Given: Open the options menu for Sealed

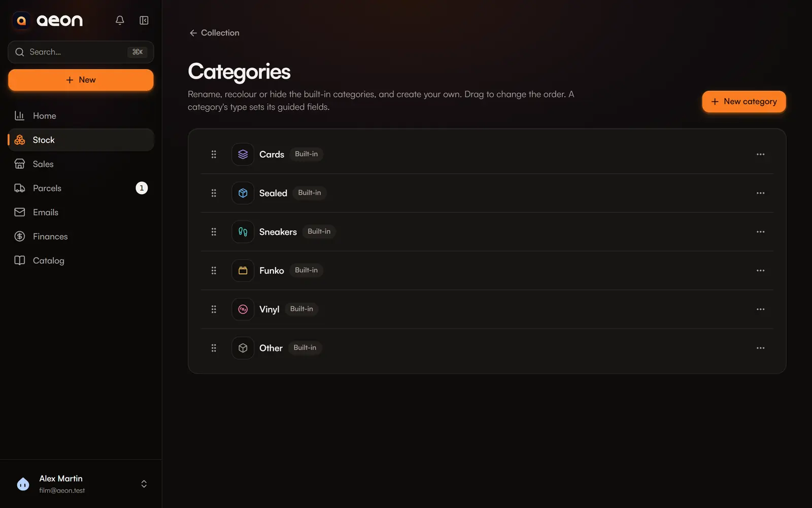Looking at the screenshot, I should [760, 193].
